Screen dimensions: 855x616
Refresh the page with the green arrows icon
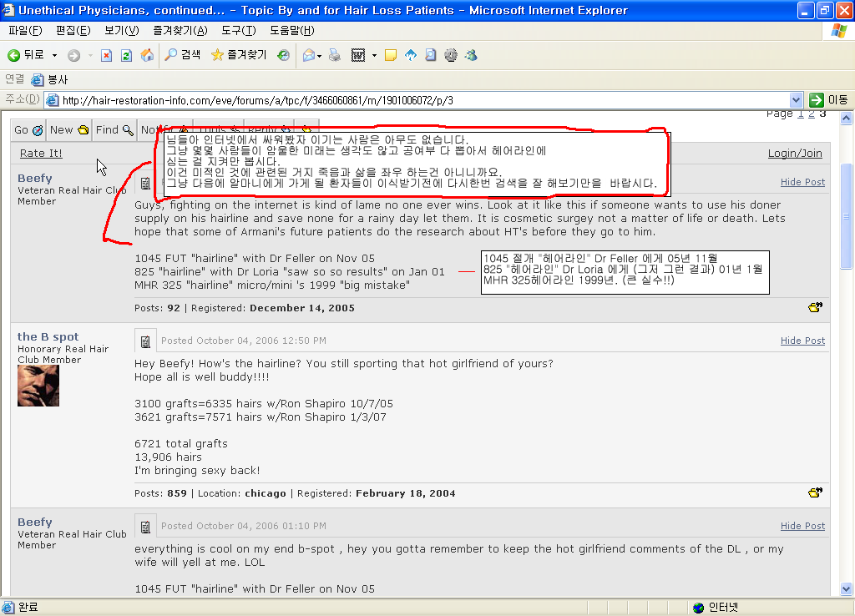pos(127,55)
